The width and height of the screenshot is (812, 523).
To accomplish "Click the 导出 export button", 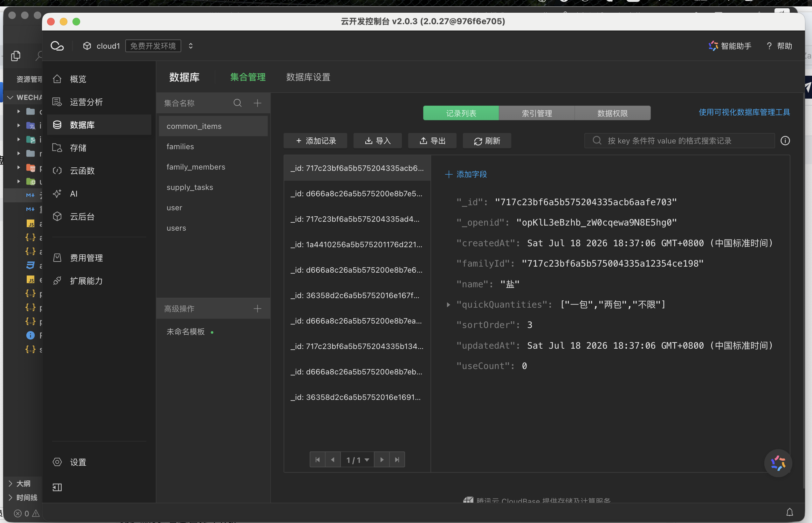I will point(432,141).
